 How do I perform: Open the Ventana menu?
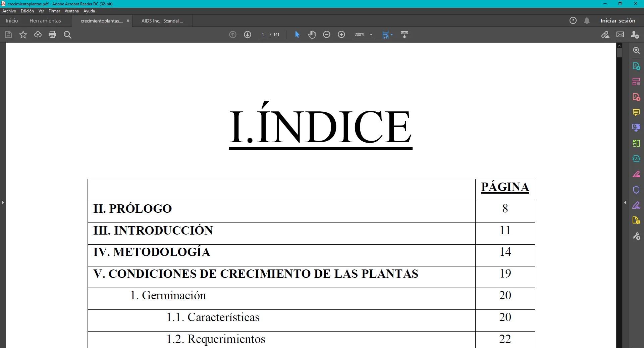point(72,11)
